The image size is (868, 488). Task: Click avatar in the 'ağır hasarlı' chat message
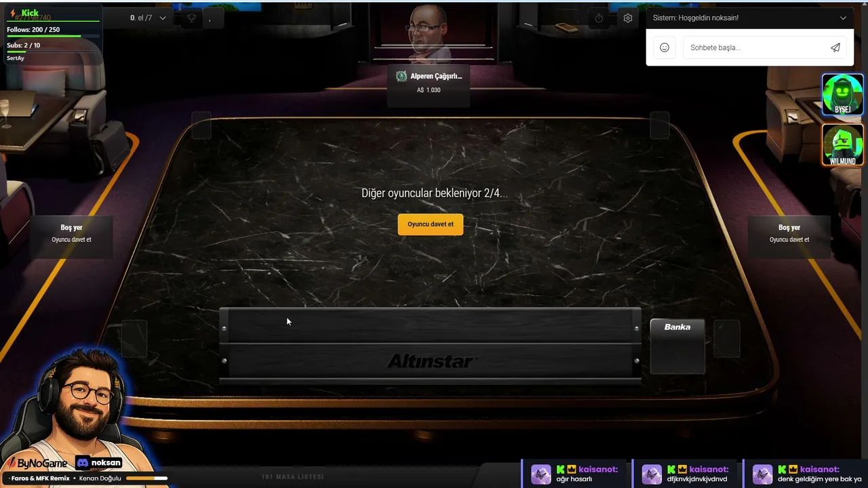coord(540,474)
